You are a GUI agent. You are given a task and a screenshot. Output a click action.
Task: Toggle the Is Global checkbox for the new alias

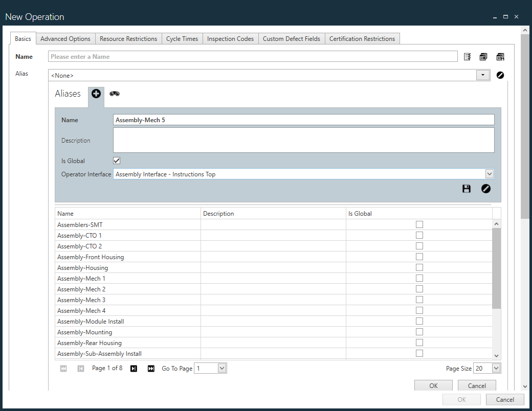116,160
